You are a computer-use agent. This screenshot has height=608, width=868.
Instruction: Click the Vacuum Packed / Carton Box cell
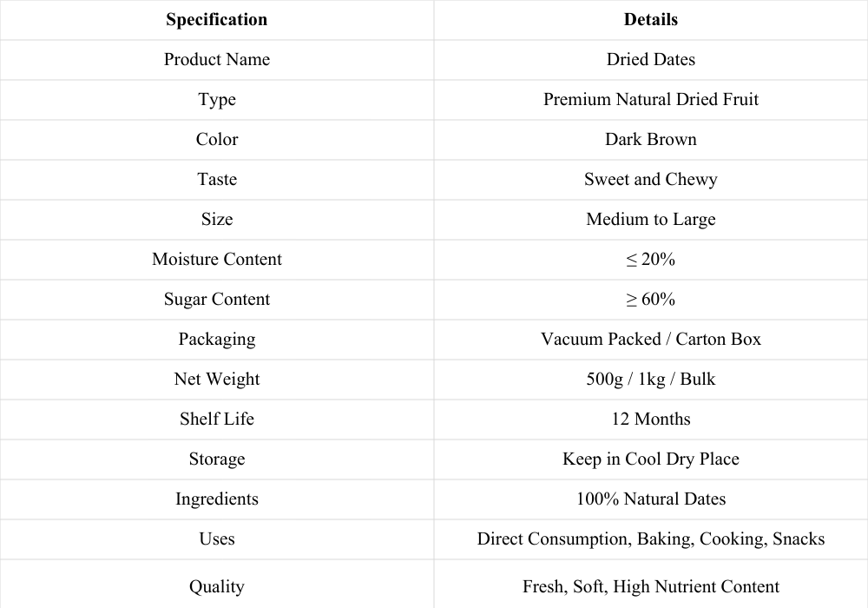coord(650,339)
